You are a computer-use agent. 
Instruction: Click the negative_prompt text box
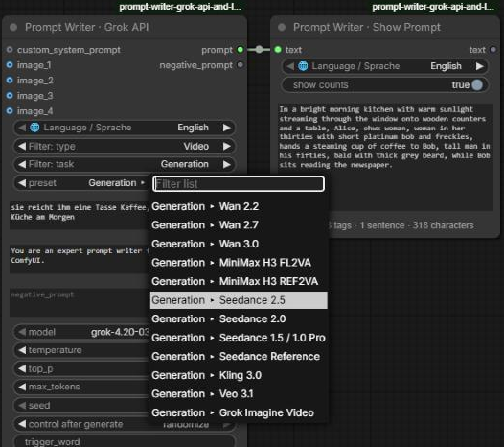point(80,302)
